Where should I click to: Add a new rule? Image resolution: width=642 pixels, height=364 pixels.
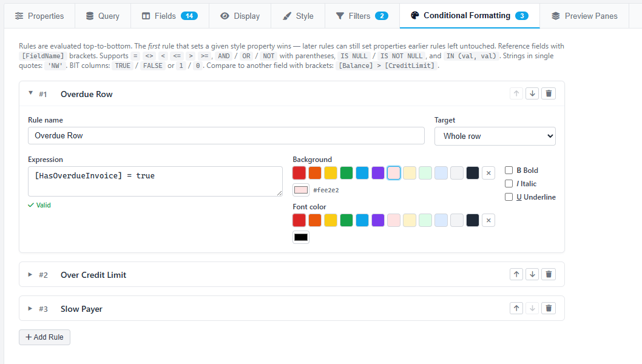(x=45, y=337)
